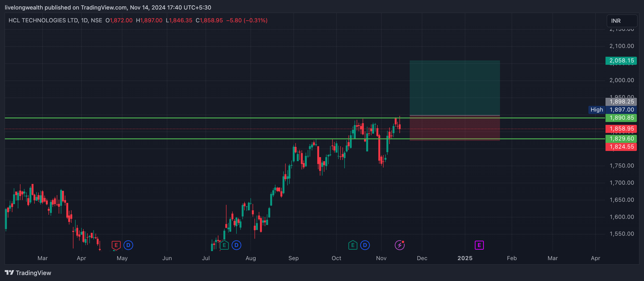Click the red stop-loss zone of long position
644x281 pixels.
(x=455, y=128)
